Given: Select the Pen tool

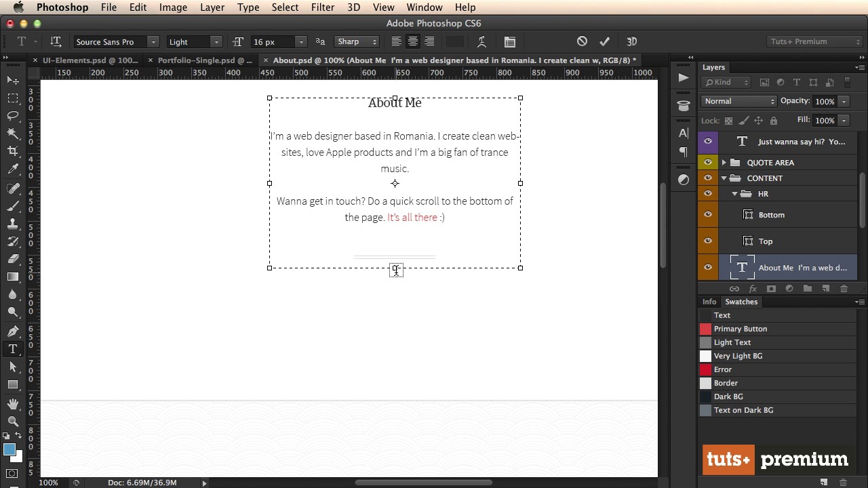Looking at the screenshot, I should pyautogui.click(x=13, y=331).
